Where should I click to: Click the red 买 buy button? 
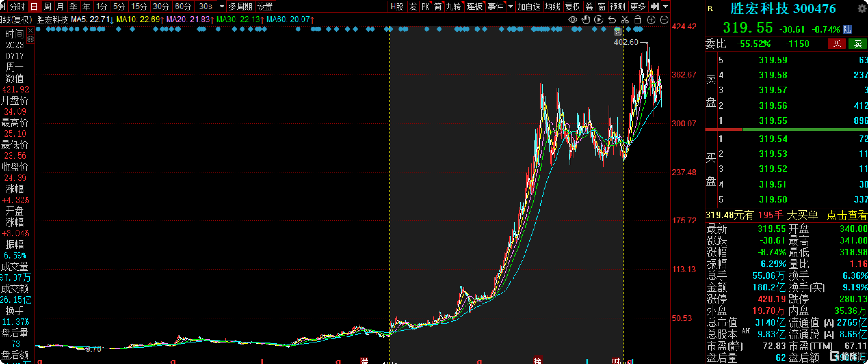coord(837,44)
